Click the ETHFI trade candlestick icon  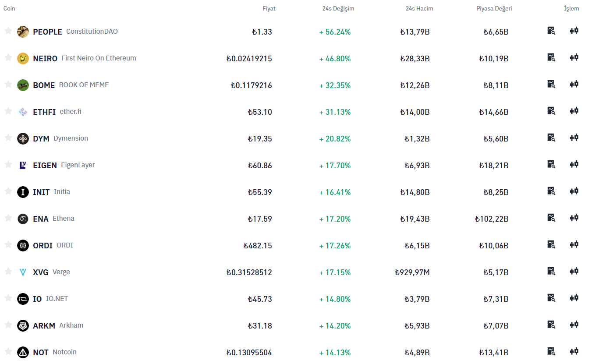[574, 111]
